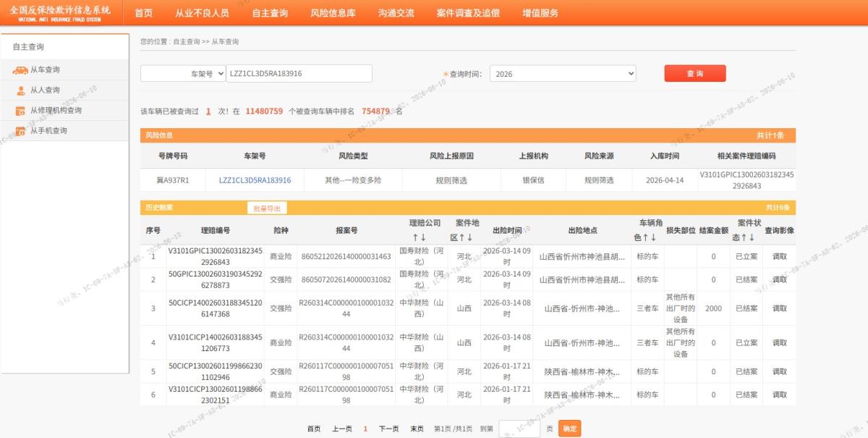
Task: Click report number 8605072026140000031082
Action: tap(346, 279)
